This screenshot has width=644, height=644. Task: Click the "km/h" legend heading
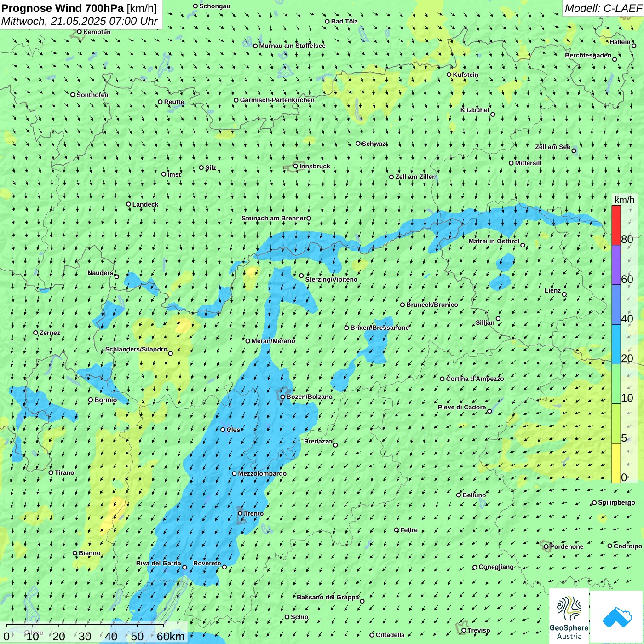click(624, 200)
